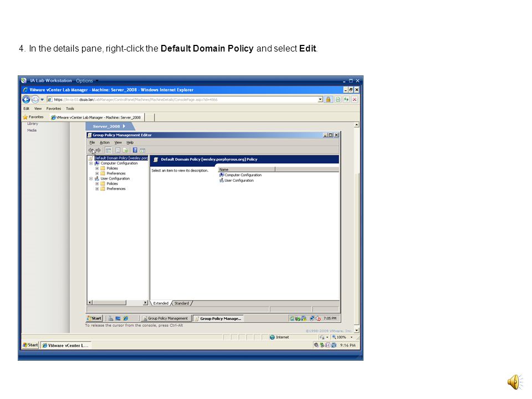Image resolution: width=532 pixels, height=399 pixels.
Task: Collapse the Computer Configuration tree node
Action: pyautogui.click(x=91, y=163)
